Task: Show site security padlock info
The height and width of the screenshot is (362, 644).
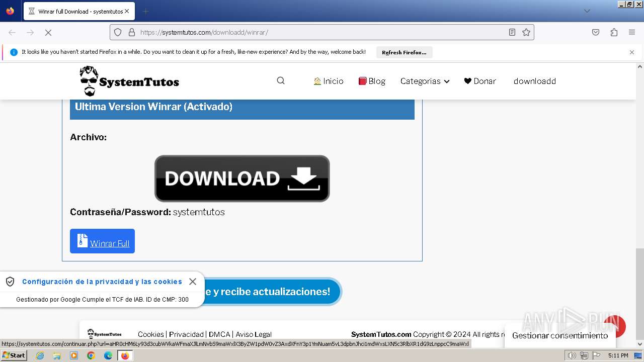Action: 132,32
